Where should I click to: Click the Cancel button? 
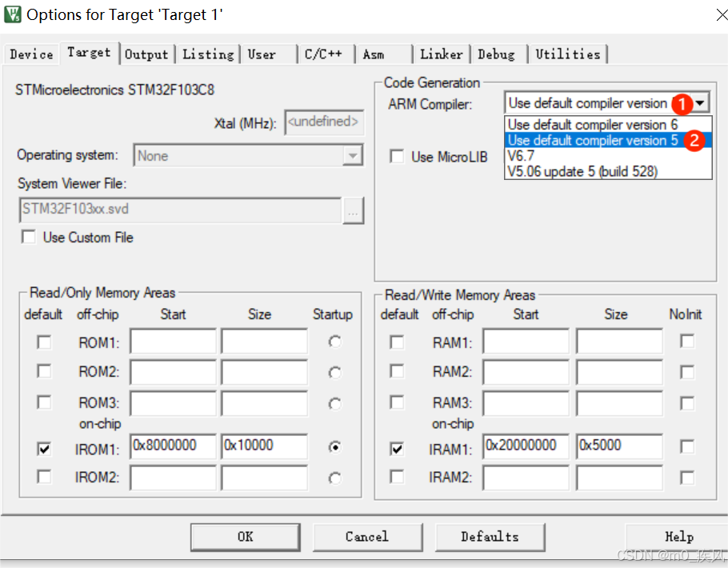click(x=367, y=537)
